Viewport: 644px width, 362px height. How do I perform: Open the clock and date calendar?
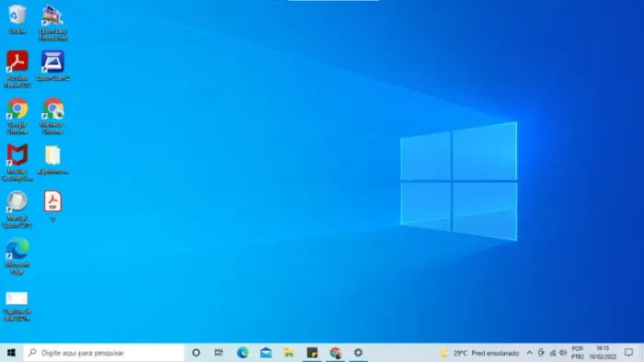603,353
